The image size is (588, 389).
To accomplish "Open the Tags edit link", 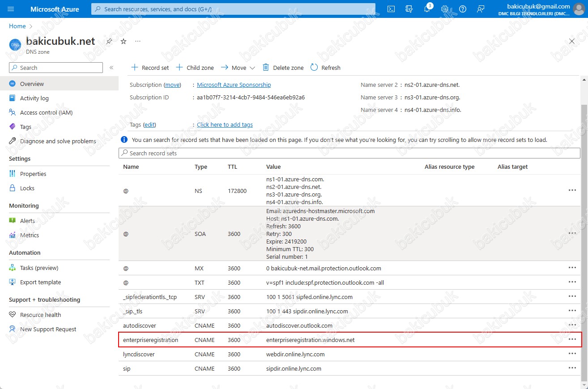I will (x=149, y=125).
